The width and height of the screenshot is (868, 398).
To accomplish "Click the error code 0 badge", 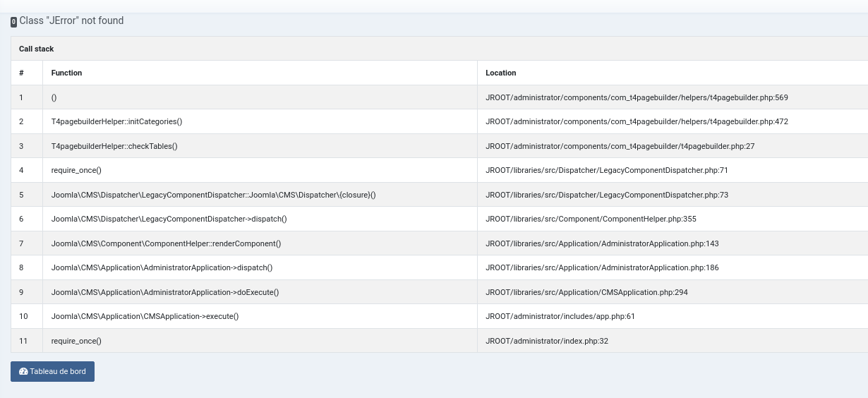I will click(14, 22).
